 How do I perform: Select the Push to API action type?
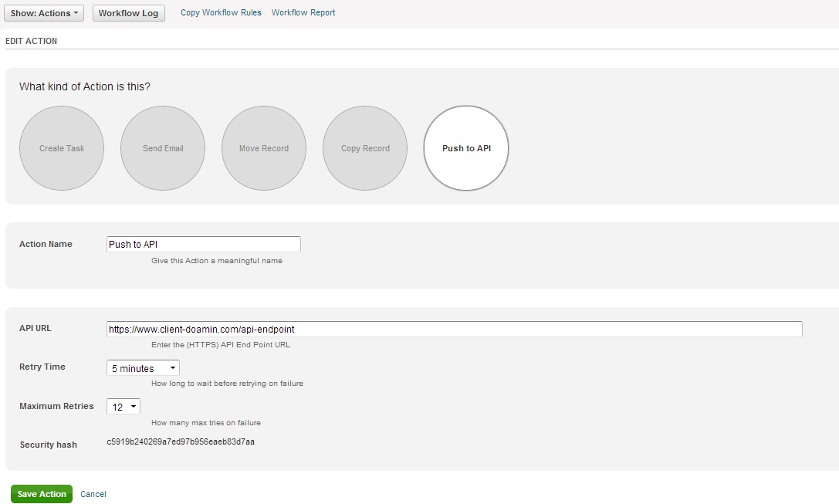click(x=466, y=148)
